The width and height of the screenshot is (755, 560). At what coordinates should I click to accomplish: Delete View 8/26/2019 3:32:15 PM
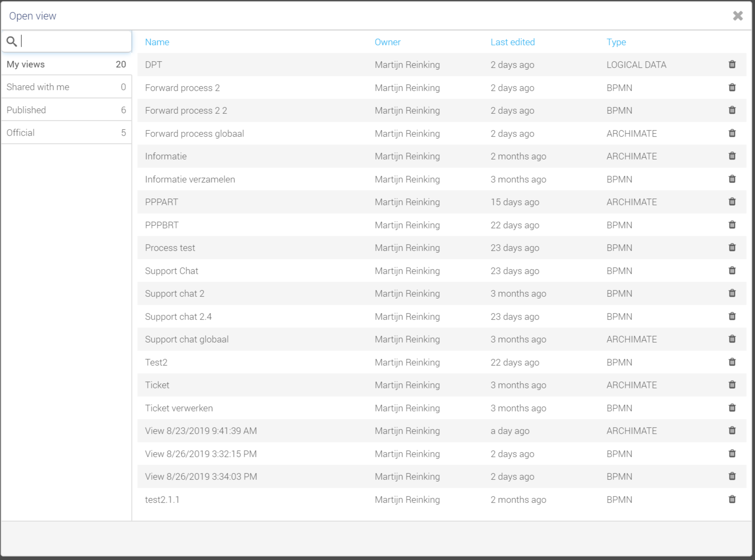tap(732, 454)
